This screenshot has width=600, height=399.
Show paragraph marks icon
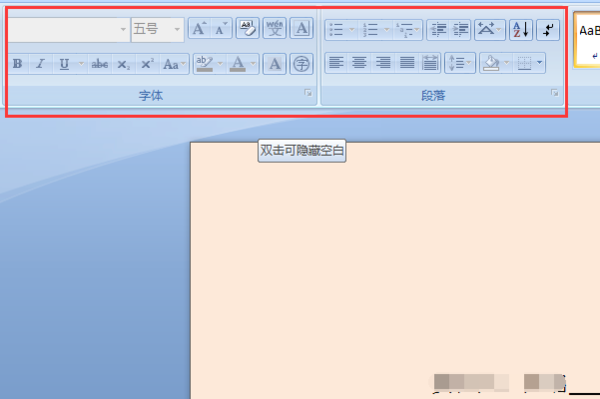(x=548, y=29)
